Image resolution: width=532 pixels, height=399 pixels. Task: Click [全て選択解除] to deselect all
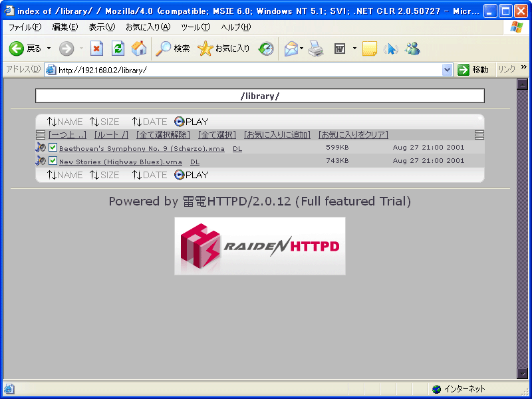point(163,135)
